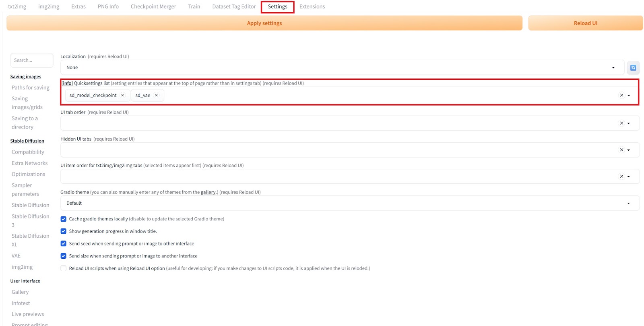Screen dimensions: 644x326
Task: Uncheck Send seed when sending prompt
Action: (64, 244)
